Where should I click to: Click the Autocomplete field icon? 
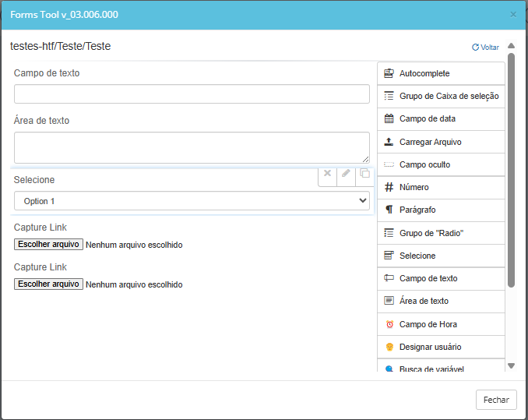[389, 73]
